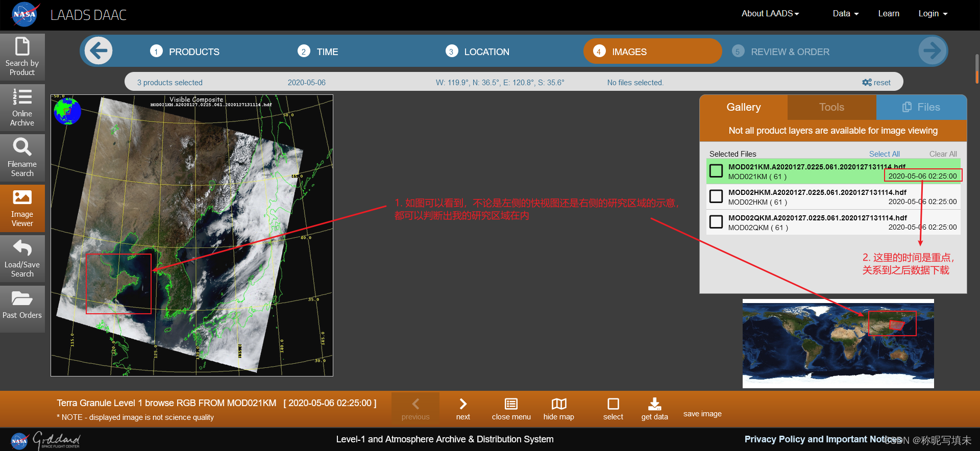Click the reset gears link
This screenshot has width=980, height=451.
(x=876, y=83)
